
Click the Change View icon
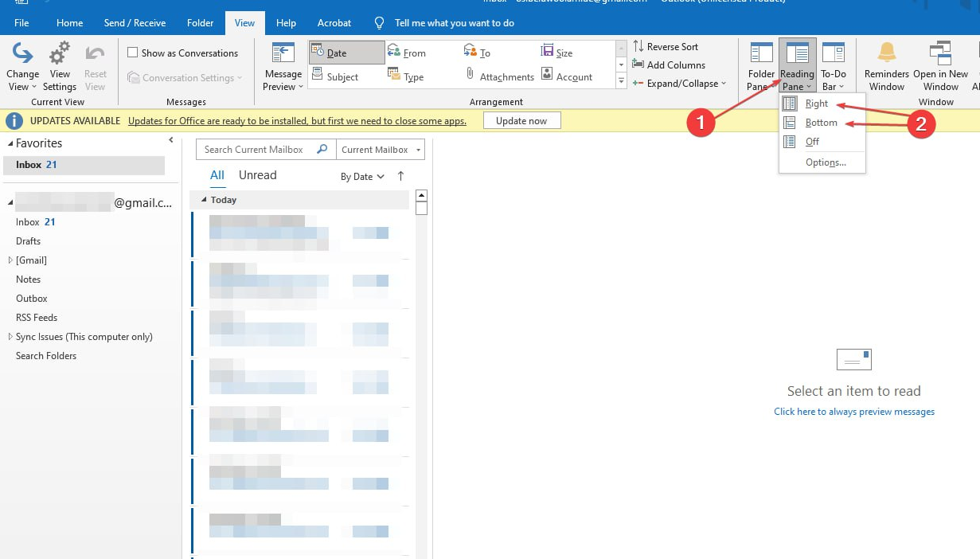22,54
